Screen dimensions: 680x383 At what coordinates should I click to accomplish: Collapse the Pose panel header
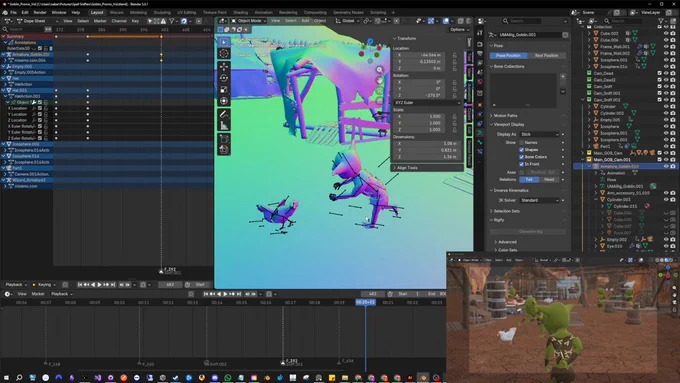pos(528,46)
